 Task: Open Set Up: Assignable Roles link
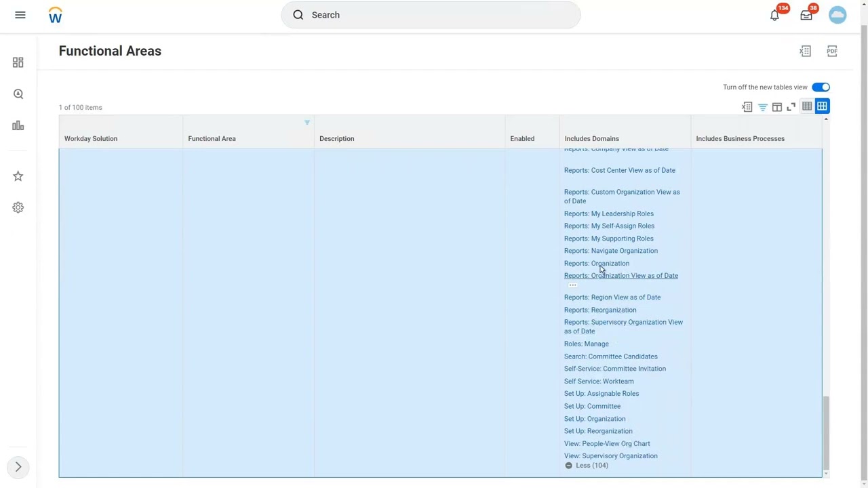[601, 394]
